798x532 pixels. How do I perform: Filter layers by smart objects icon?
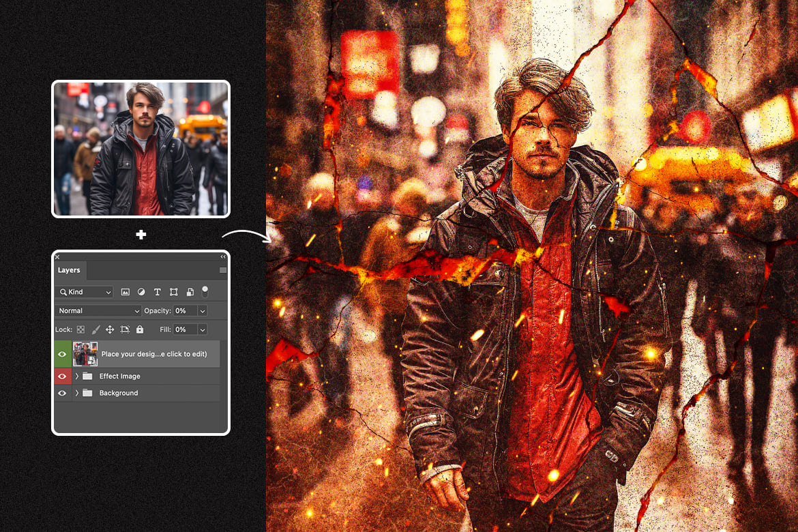pyautogui.click(x=190, y=292)
